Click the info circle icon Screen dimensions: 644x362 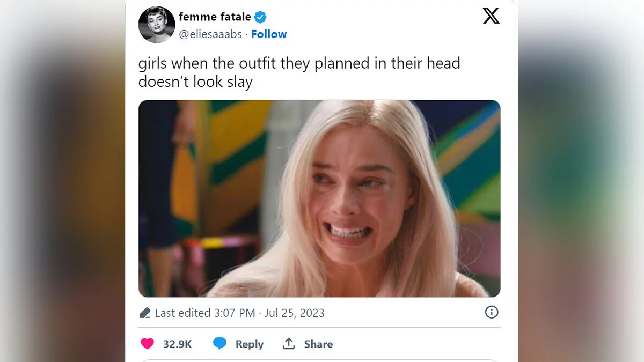(492, 312)
